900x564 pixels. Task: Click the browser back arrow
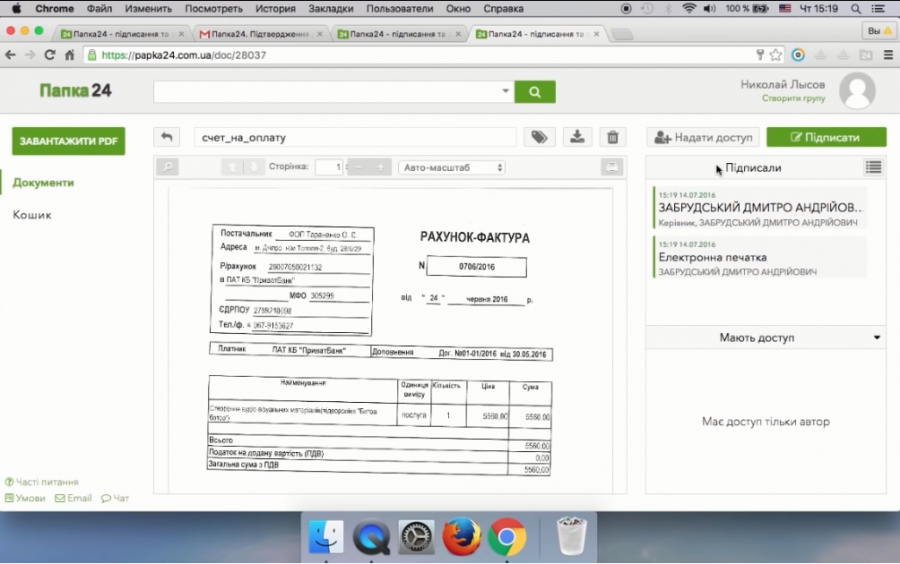click(10, 55)
